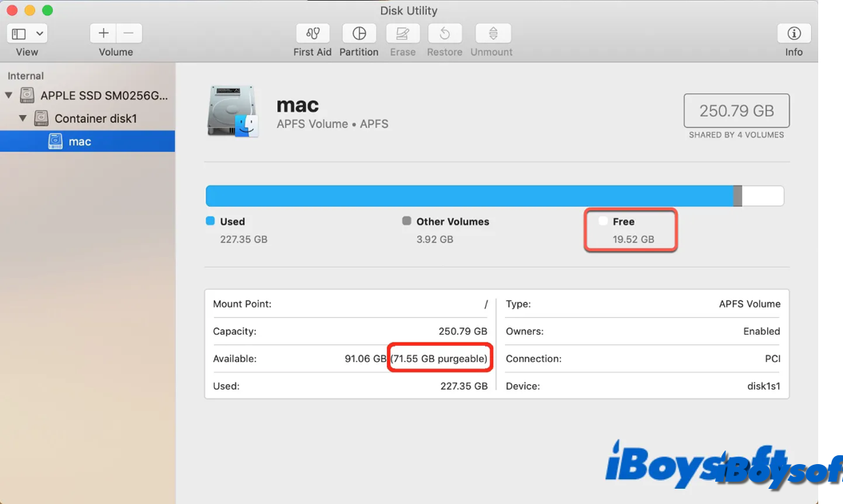Open the View sidebar dropdown
The width and height of the screenshot is (843, 504).
(x=27, y=34)
